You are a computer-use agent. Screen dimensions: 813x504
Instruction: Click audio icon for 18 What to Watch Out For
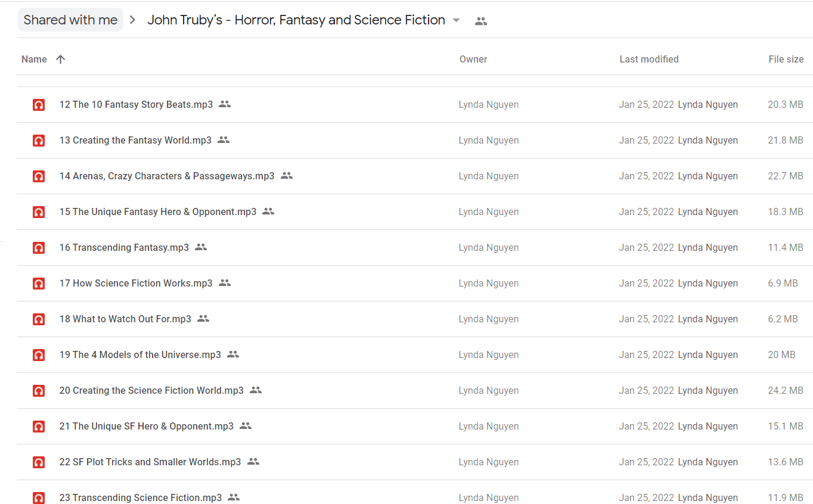click(39, 319)
